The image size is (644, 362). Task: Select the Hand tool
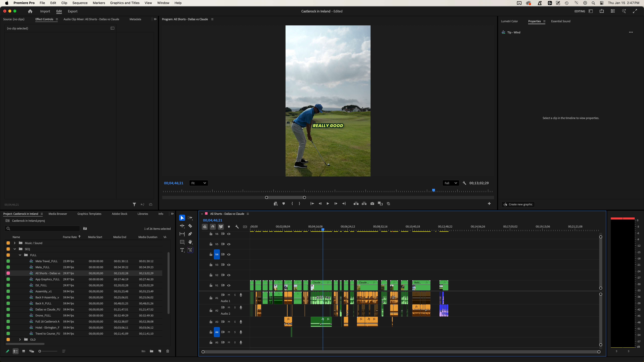coord(190,242)
